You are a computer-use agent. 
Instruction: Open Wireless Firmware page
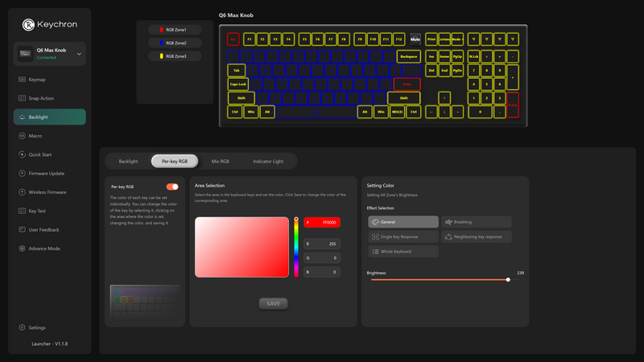tap(49, 192)
